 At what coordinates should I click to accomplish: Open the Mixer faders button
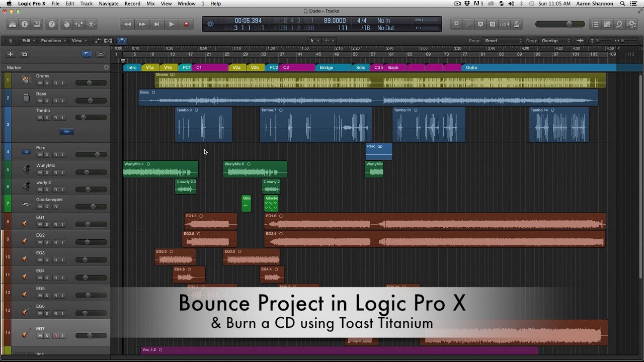(x=79, y=24)
